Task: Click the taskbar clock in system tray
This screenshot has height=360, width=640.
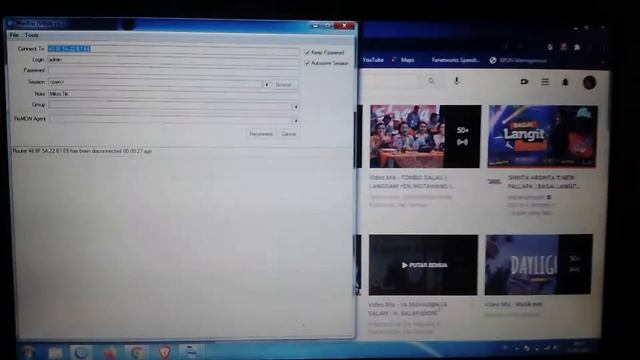Action: pyautogui.click(x=580, y=347)
